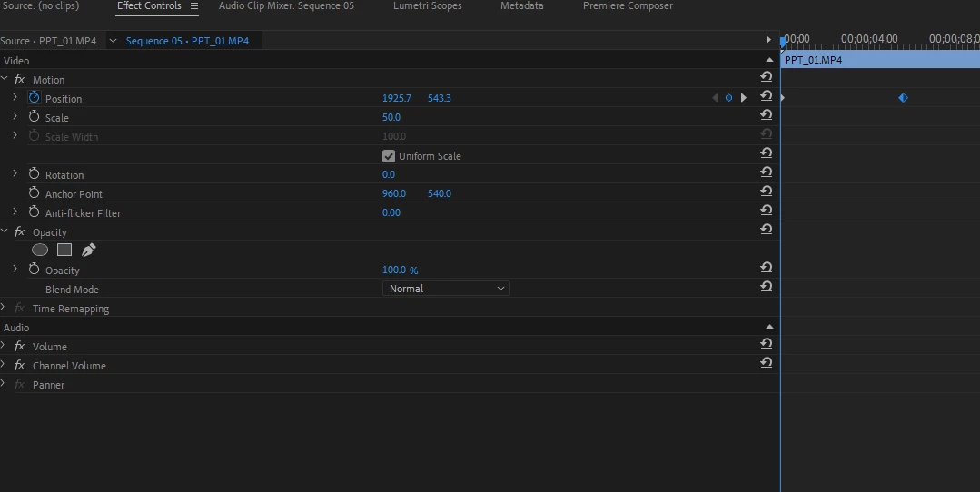Expand the Position parameter
980x492 pixels.
pyautogui.click(x=15, y=97)
